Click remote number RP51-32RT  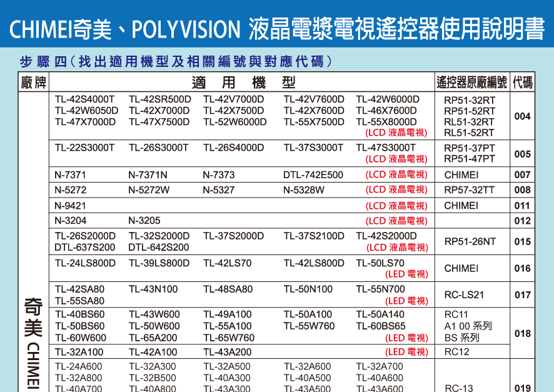[470, 100]
